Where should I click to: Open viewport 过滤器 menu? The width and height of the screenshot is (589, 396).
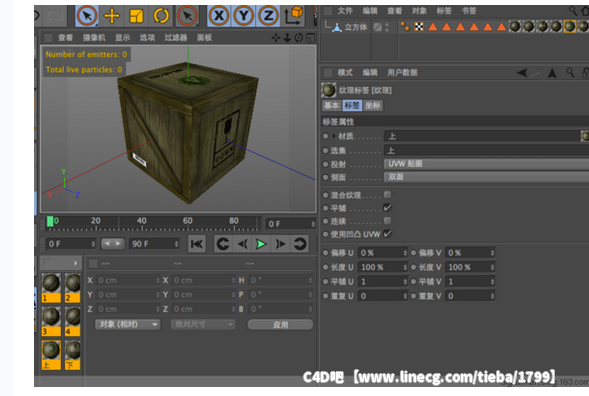tap(175, 38)
